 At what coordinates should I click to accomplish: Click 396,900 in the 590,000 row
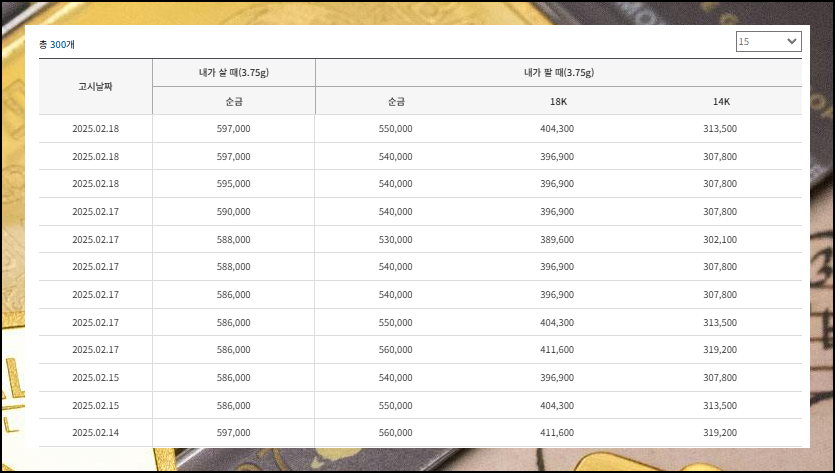(x=557, y=211)
